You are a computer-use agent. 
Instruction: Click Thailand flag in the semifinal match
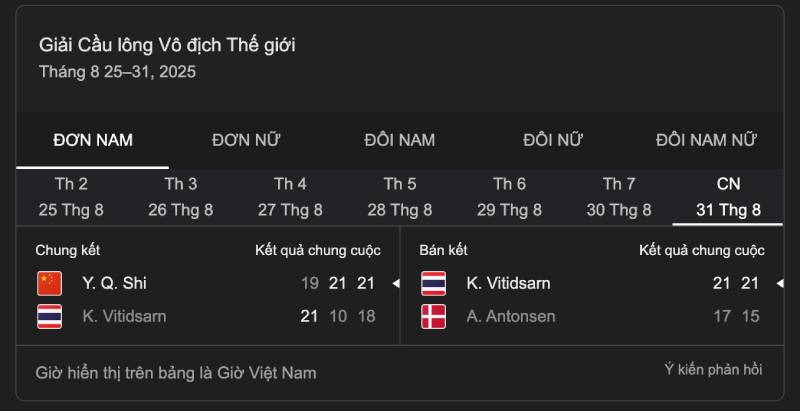433,283
